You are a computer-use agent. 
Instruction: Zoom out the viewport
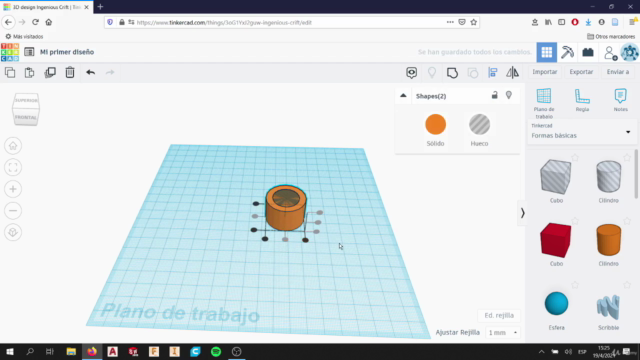pyautogui.click(x=13, y=211)
